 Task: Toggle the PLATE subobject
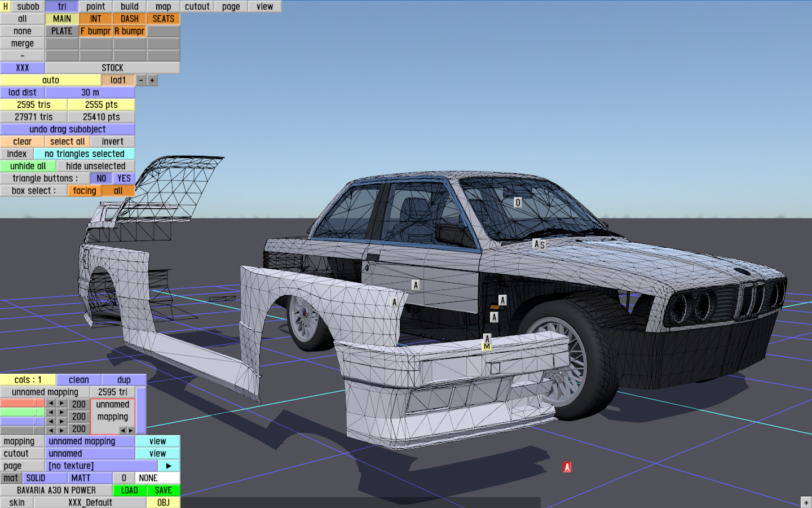62,31
